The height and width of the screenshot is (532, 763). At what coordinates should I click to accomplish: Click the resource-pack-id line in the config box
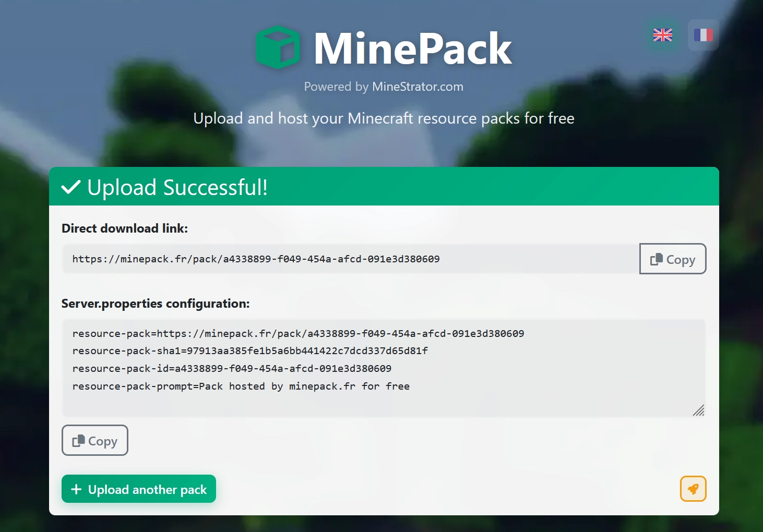[231, 369]
